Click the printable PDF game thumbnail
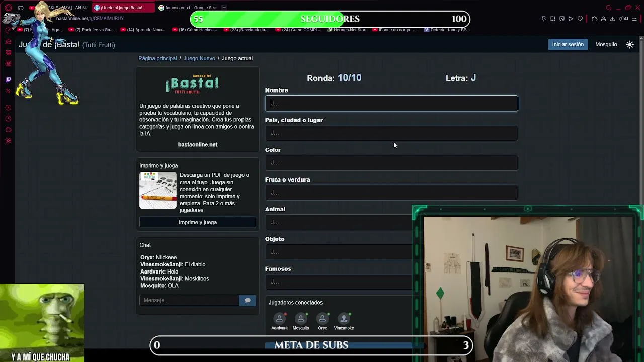This screenshot has width=644, height=362. (158, 191)
